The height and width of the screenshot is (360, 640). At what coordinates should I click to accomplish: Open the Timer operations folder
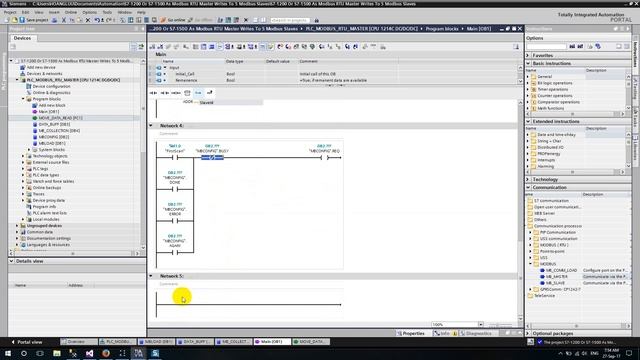click(552, 89)
